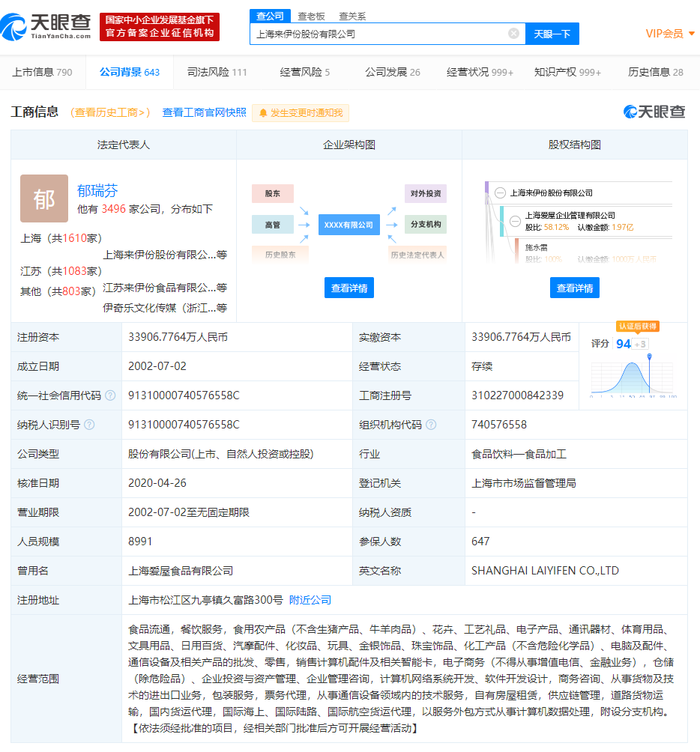
Task: Click the 分支机构 box in structure diagram
Action: click(426, 225)
